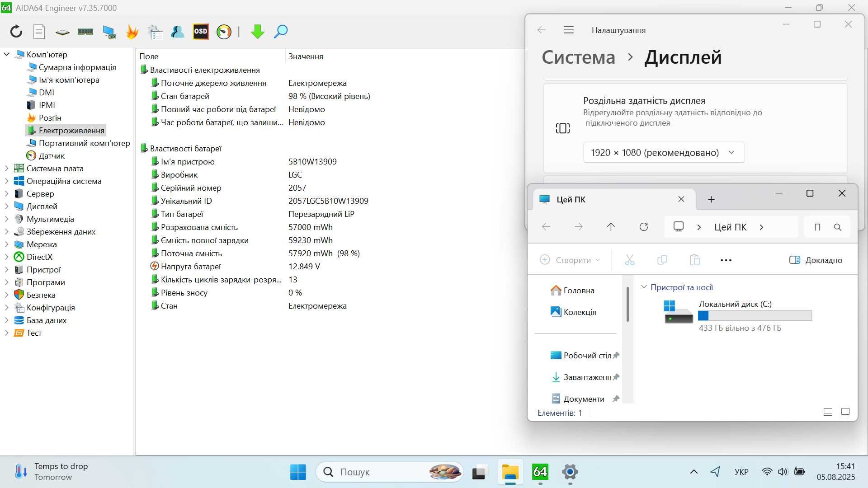Open the display resolution dropdown 1920 × 1080
This screenshot has width=868, height=488.
click(x=663, y=153)
